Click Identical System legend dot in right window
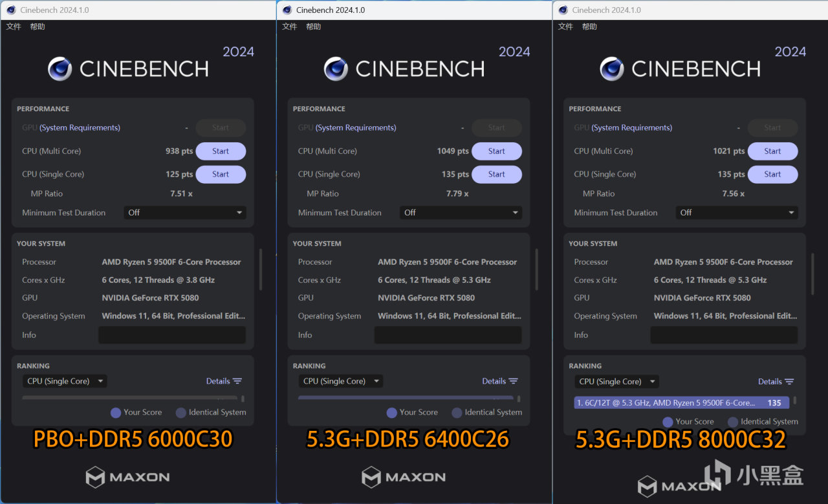 [733, 422]
